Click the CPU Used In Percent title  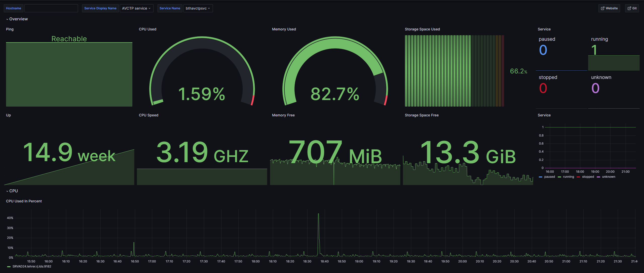click(24, 201)
